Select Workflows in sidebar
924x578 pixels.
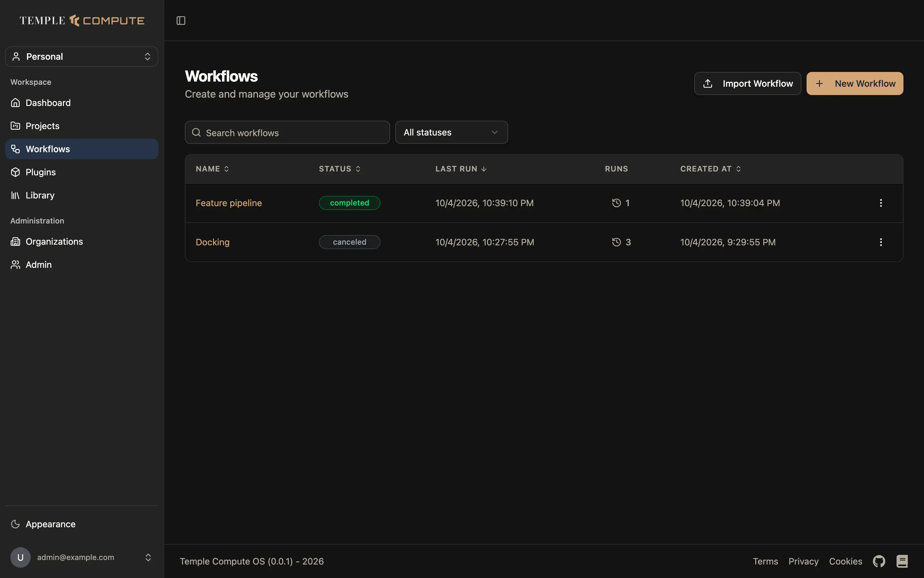[82, 149]
